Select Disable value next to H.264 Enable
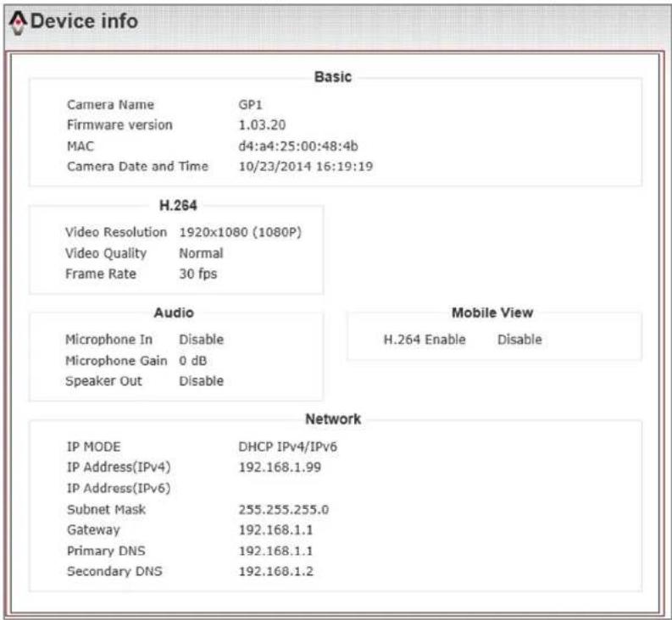Viewport: 672px width, 620px height. (x=519, y=340)
